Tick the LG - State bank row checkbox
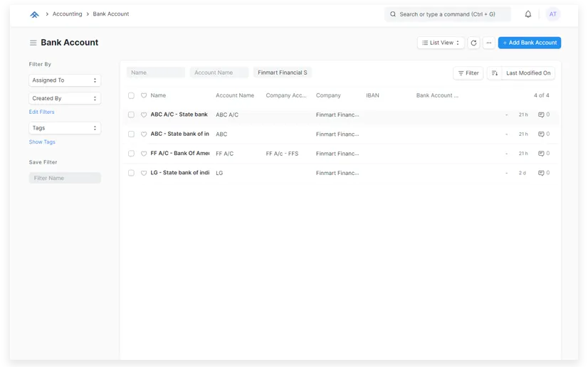Image resolution: width=588 pixels, height=367 pixels. tap(131, 173)
